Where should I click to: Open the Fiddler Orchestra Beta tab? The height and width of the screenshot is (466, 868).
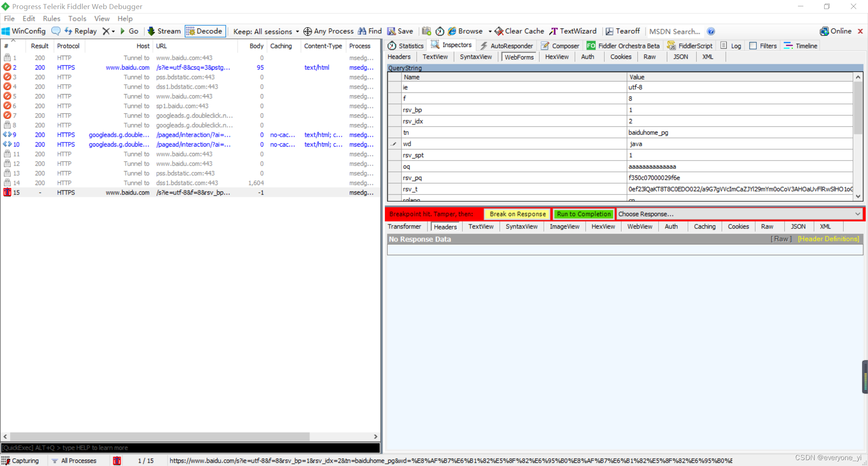point(623,46)
